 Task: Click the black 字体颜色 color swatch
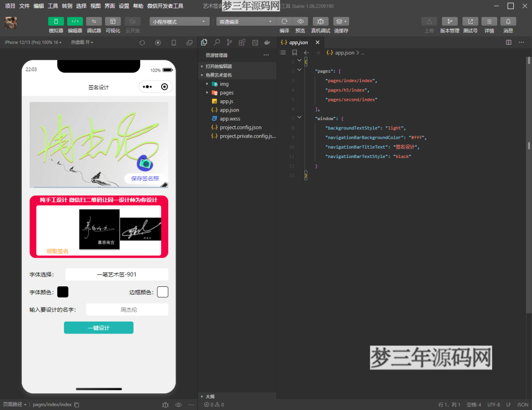pos(63,292)
